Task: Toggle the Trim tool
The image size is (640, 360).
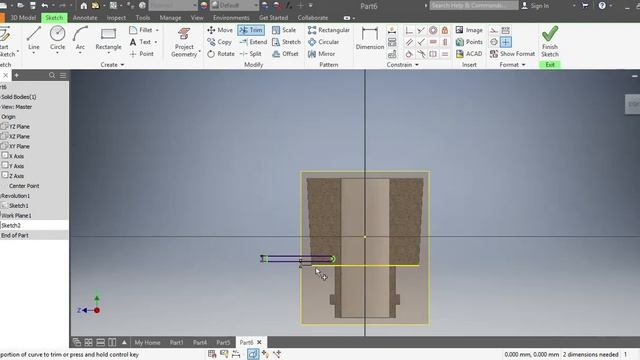Action: click(x=251, y=30)
